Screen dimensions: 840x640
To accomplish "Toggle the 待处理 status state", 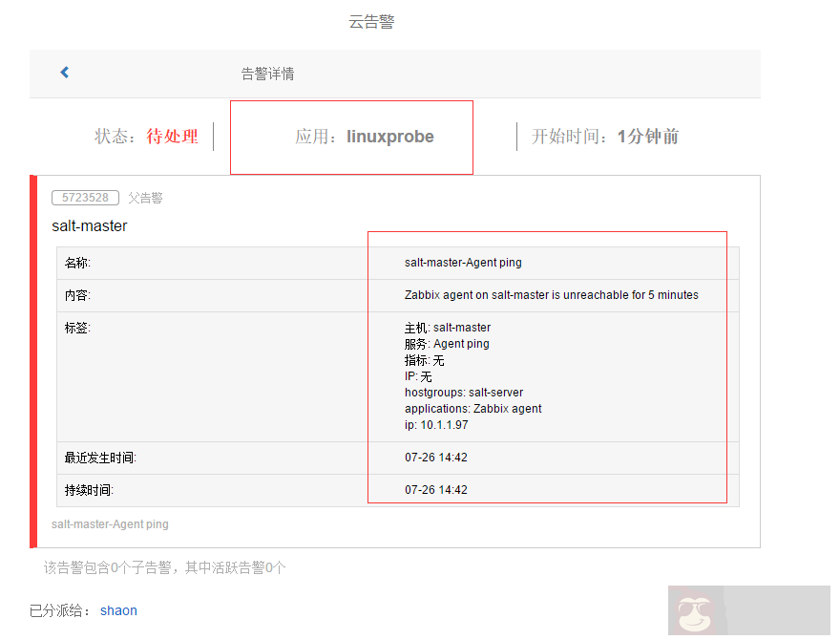I will (x=172, y=136).
